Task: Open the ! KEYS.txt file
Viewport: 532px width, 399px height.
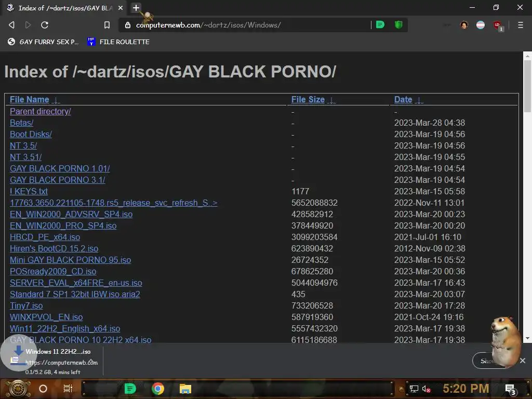Action: coord(29,191)
